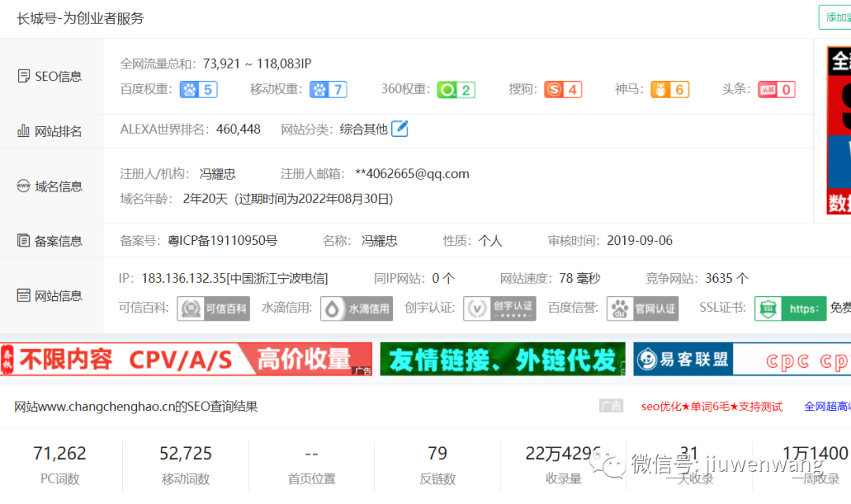
Task: Click the Baidu weight badge showing 5
Action: pyautogui.click(x=199, y=90)
